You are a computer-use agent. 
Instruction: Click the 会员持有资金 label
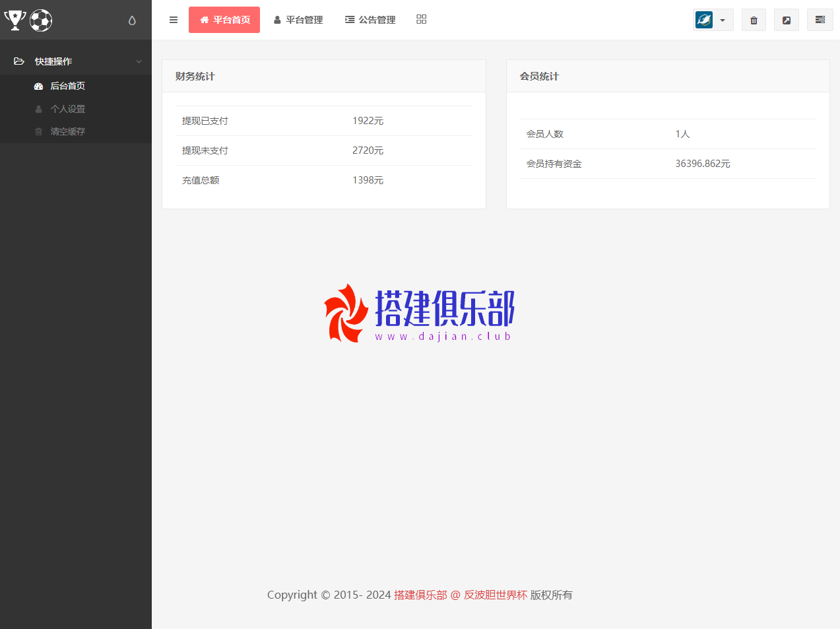pyautogui.click(x=554, y=164)
